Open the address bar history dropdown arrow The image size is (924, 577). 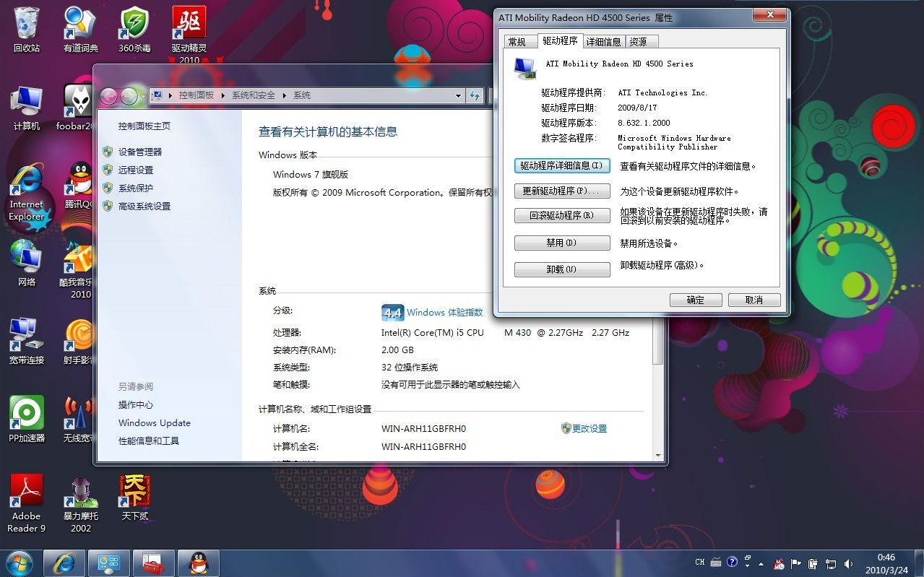point(458,95)
